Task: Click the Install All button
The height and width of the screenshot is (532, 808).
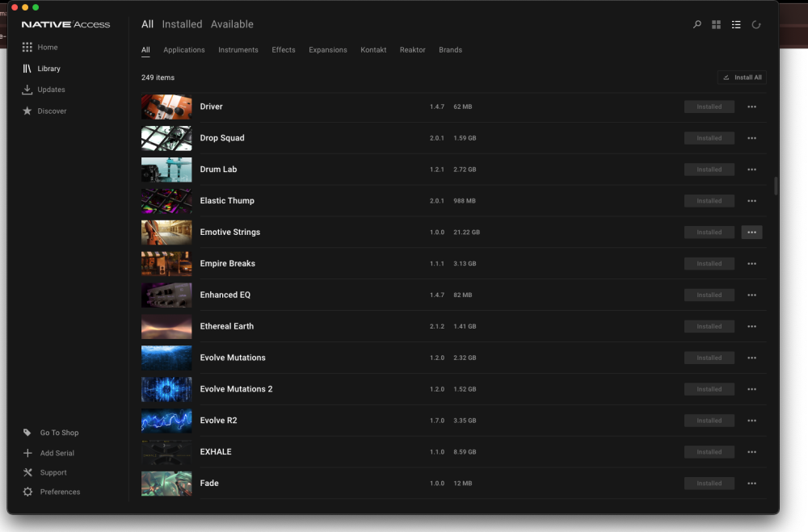Action: click(742, 77)
